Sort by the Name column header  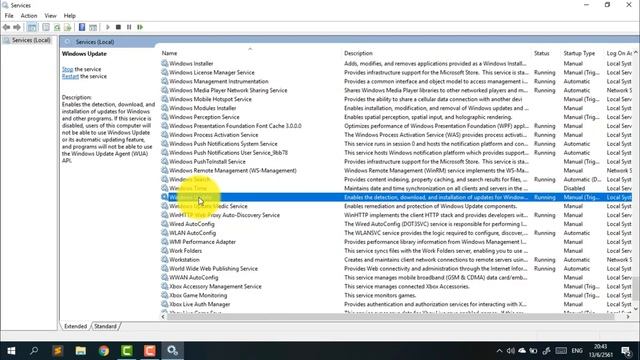(169, 53)
